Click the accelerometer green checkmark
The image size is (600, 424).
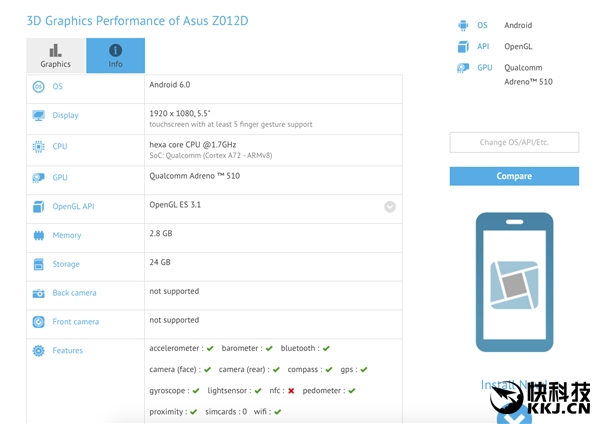pyautogui.click(x=210, y=349)
